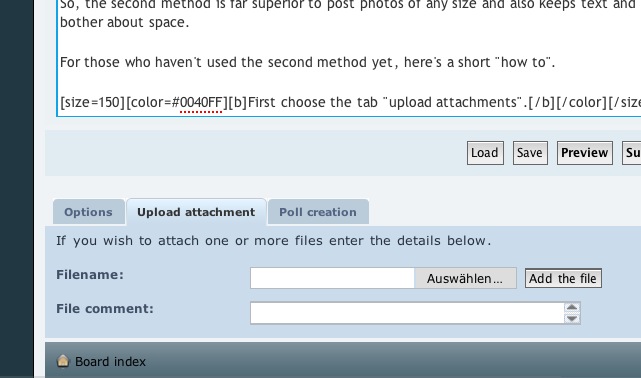Focus the File comment text box
Image resolution: width=641 pixels, height=378 pixels.
408,313
